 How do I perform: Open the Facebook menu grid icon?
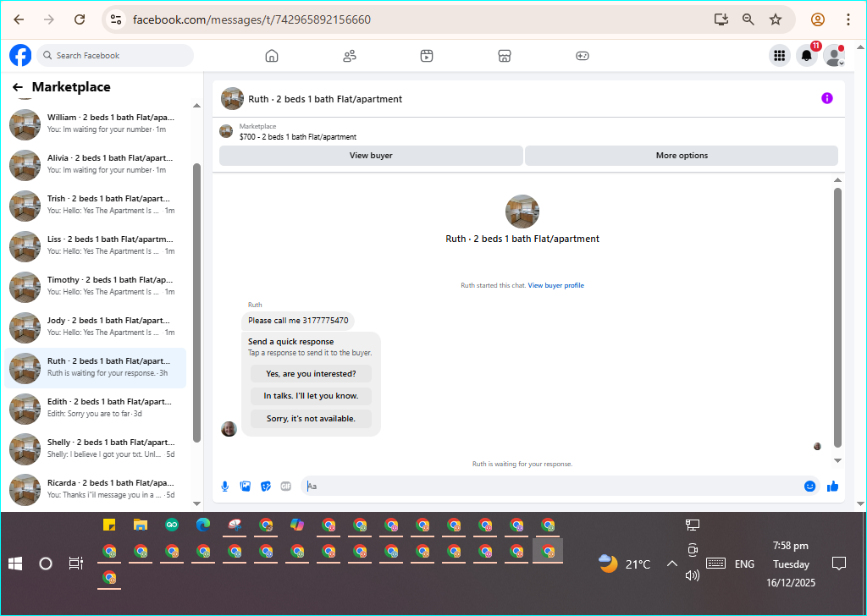[780, 55]
